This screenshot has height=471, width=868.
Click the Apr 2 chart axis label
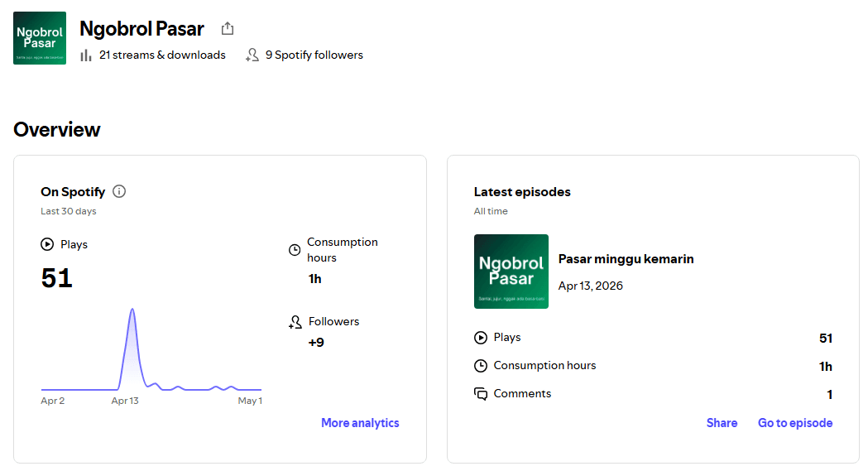tap(53, 401)
